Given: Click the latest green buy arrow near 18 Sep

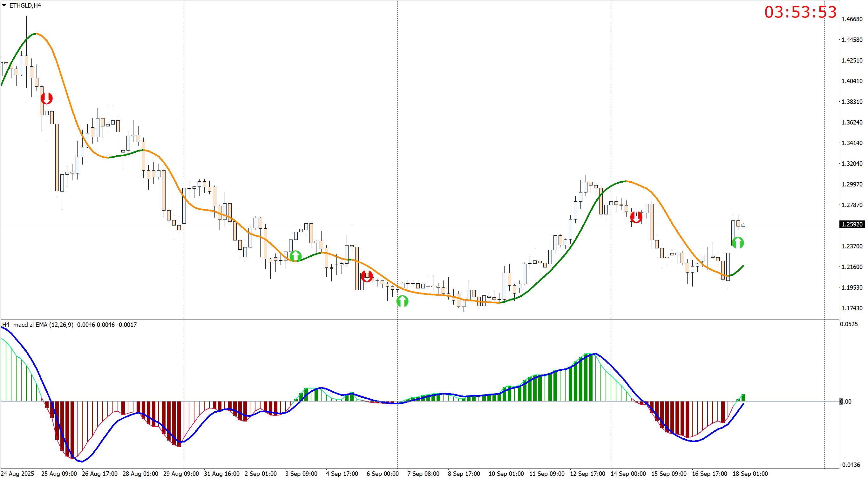Looking at the screenshot, I should [x=738, y=243].
